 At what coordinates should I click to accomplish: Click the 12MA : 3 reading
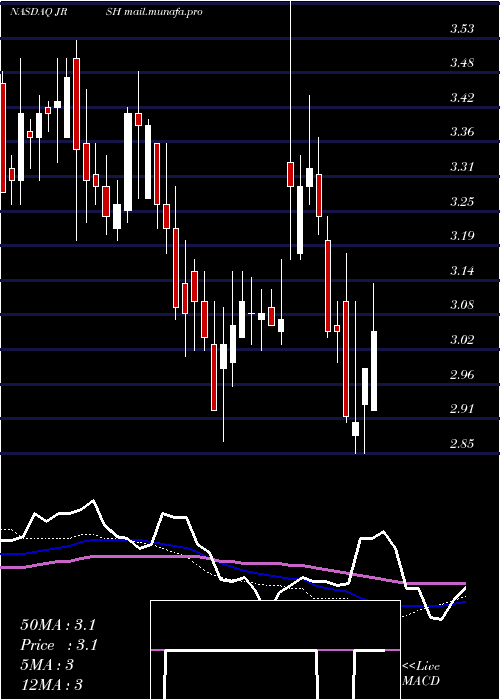click(x=51, y=685)
